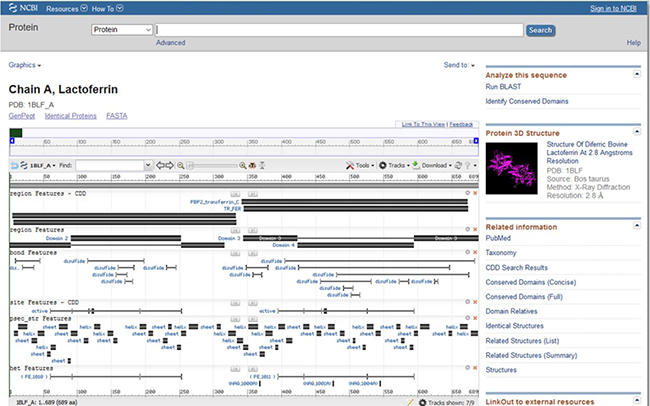Collapse the Related information panel

[x=636, y=226]
